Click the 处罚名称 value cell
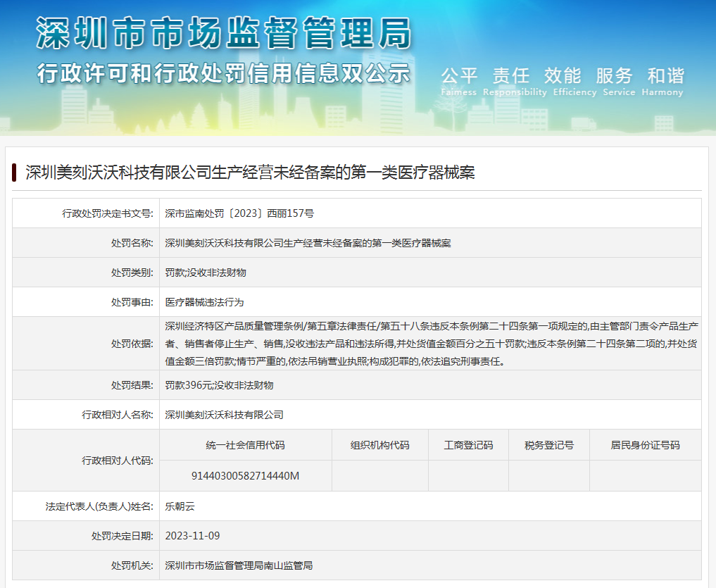Screen dimensions: 716x588 [308, 243]
